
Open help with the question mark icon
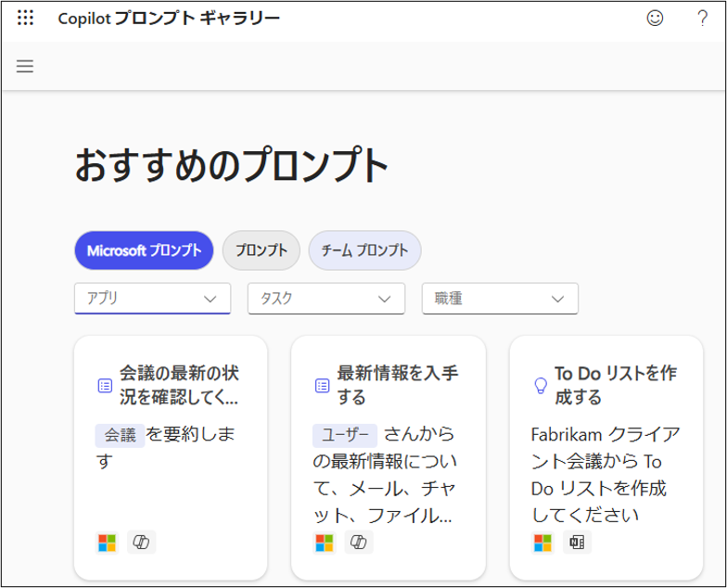tap(703, 19)
